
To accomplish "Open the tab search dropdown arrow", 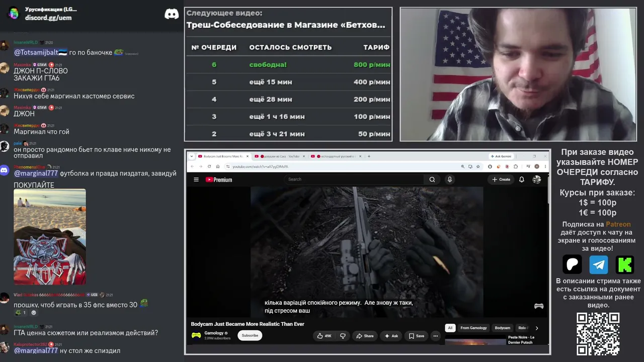I will pos(191,156).
